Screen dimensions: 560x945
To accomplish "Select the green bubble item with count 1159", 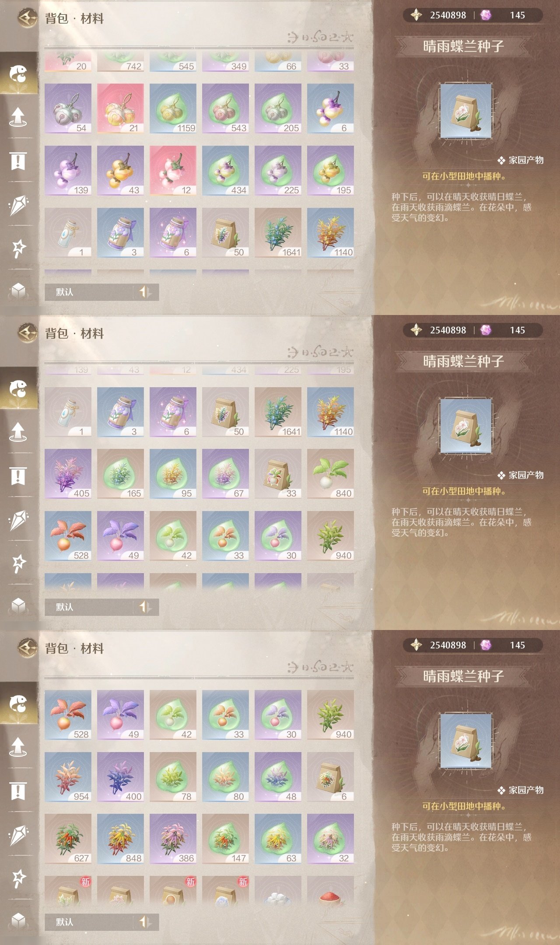I will pos(173,108).
